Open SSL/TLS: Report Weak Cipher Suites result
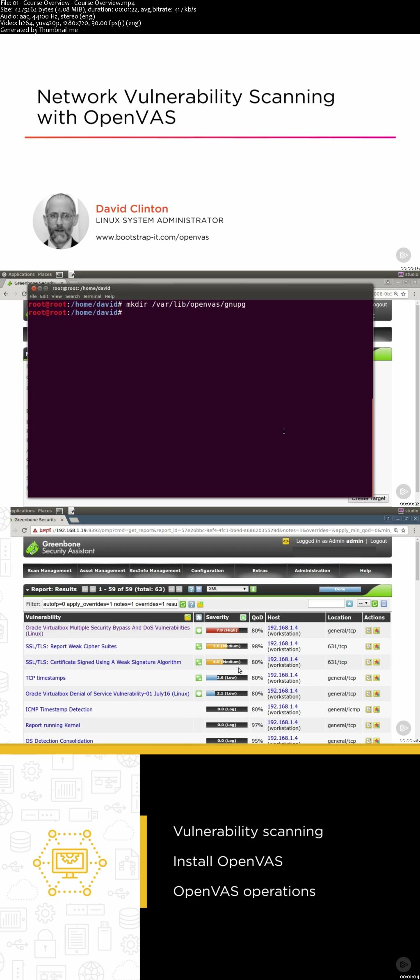The width and height of the screenshot is (420, 980). (71, 646)
